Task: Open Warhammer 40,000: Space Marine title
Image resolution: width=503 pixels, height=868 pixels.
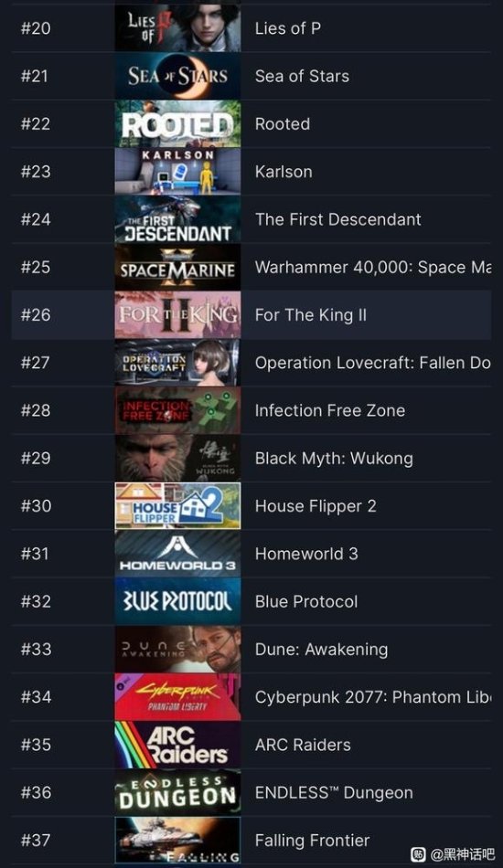Action: (x=373, y=267)
